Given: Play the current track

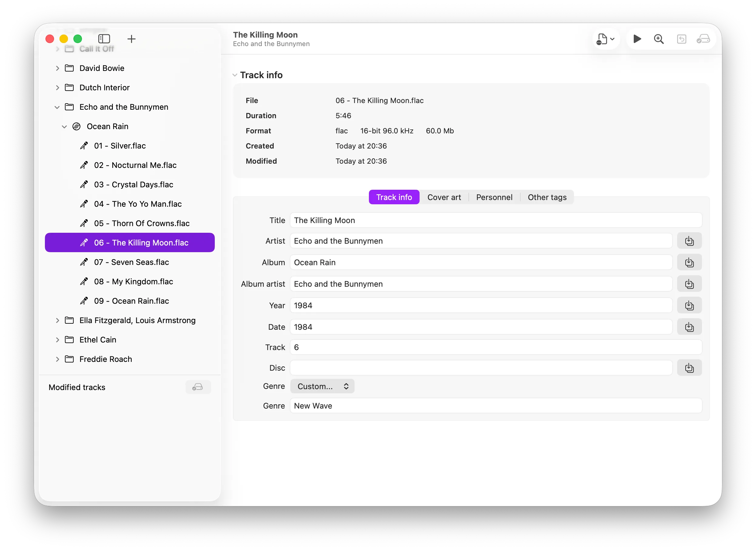Looking at the screenshot, I should (x=637, y=39).
